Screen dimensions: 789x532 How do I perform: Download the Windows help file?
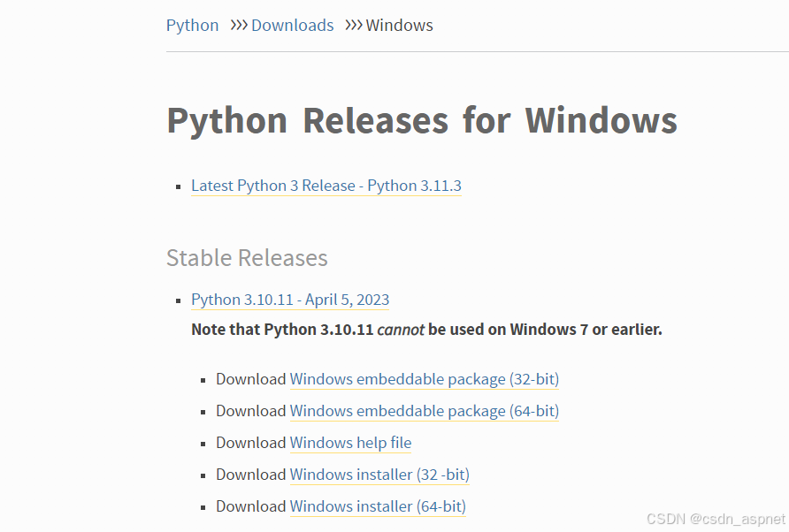(x=351, y=443)
